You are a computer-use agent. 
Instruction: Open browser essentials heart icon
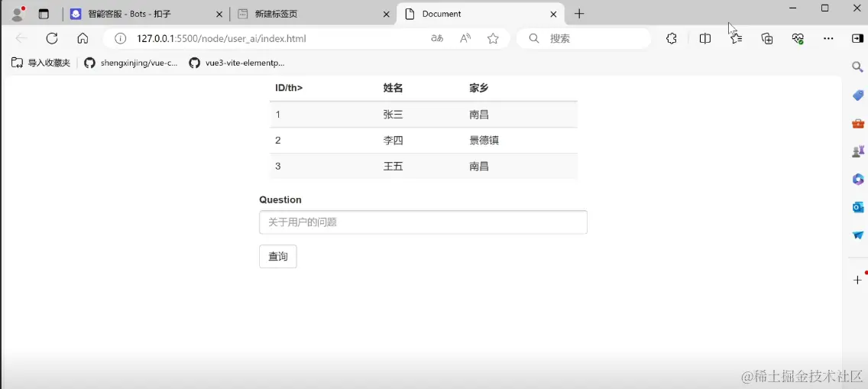click(798, 38)
